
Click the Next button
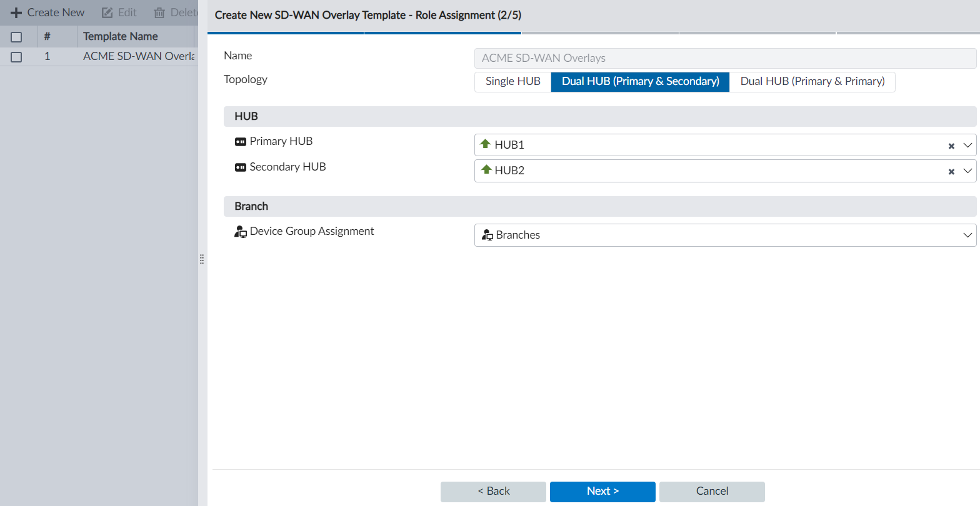pos(602,492)
